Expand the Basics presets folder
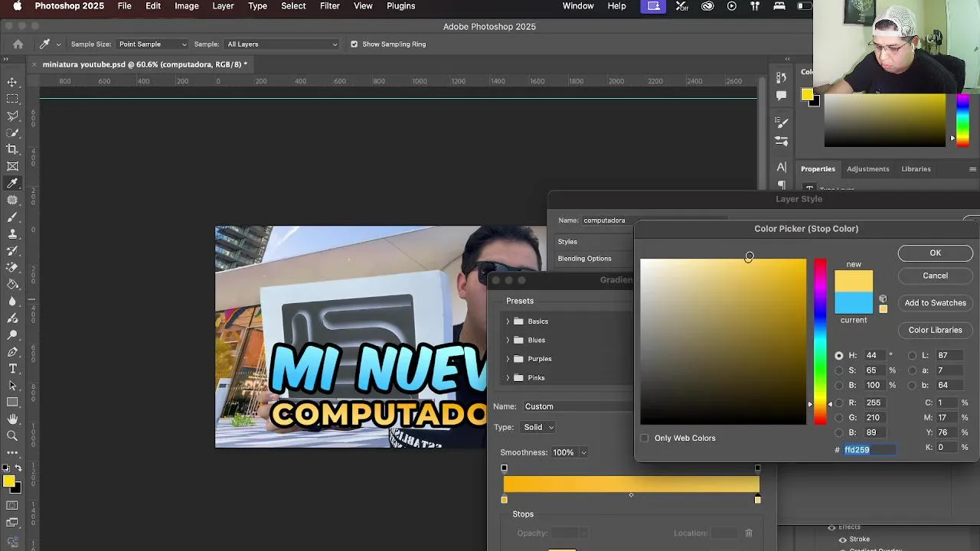This screenshot has width=980, height=551. pyautogui.click(x=508, y=321)
